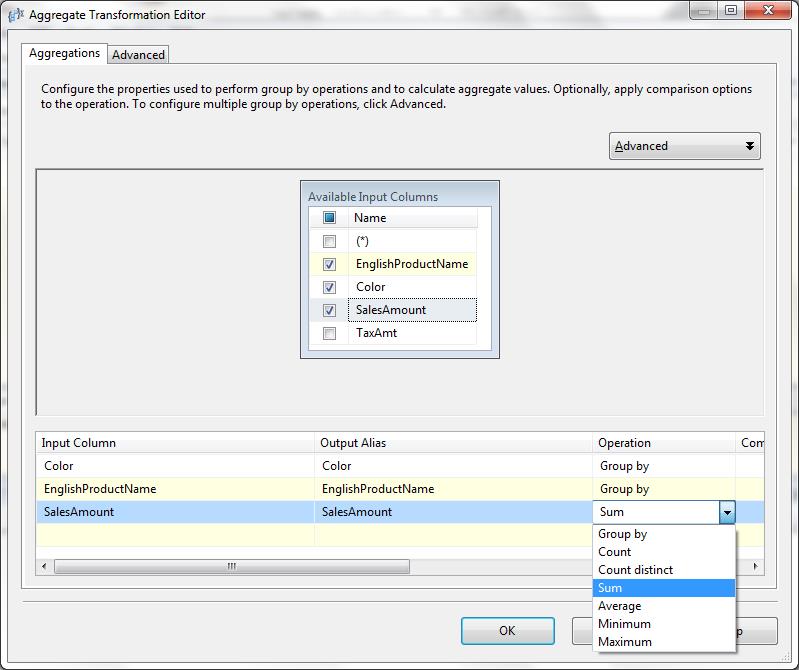The image size is (799, 670).
Task: Uncheck the Color input column checkbox
Action: click(x=329, y=288)
